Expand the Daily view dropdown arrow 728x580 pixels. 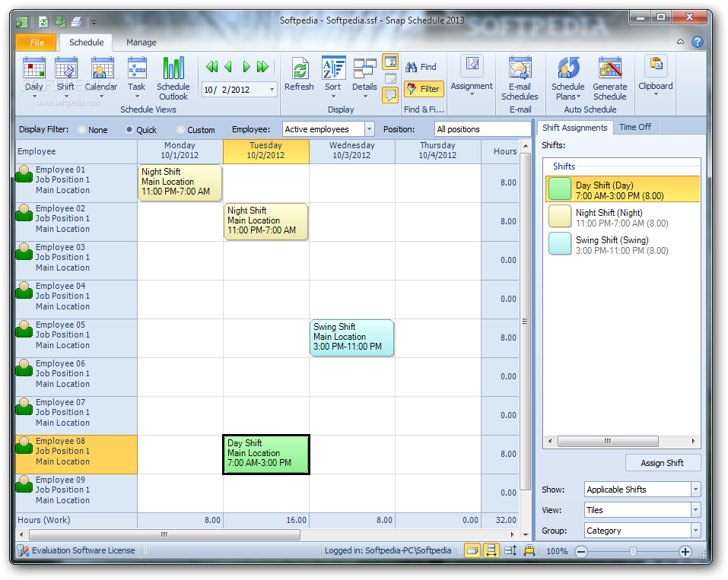(x=34, y=97)
